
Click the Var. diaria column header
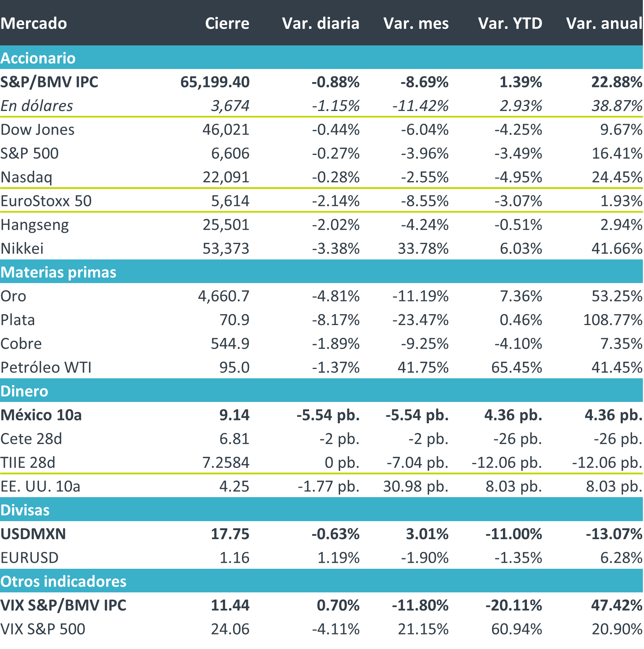pos(321,23)
